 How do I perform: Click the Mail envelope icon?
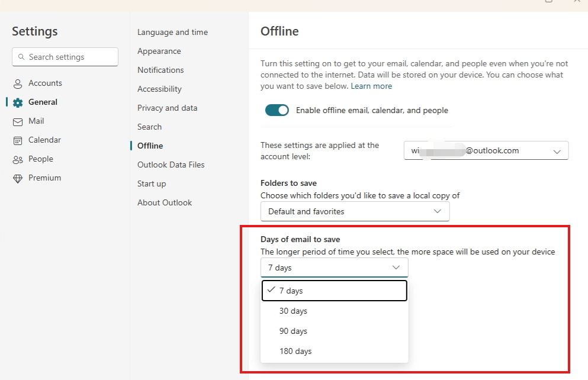click(18, 122)
